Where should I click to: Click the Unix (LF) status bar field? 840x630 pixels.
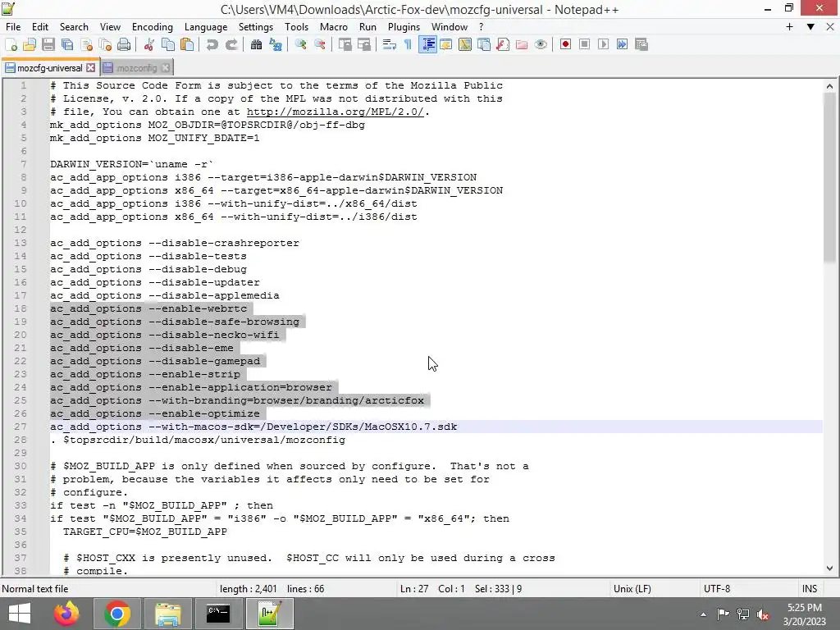click(632, 589)
